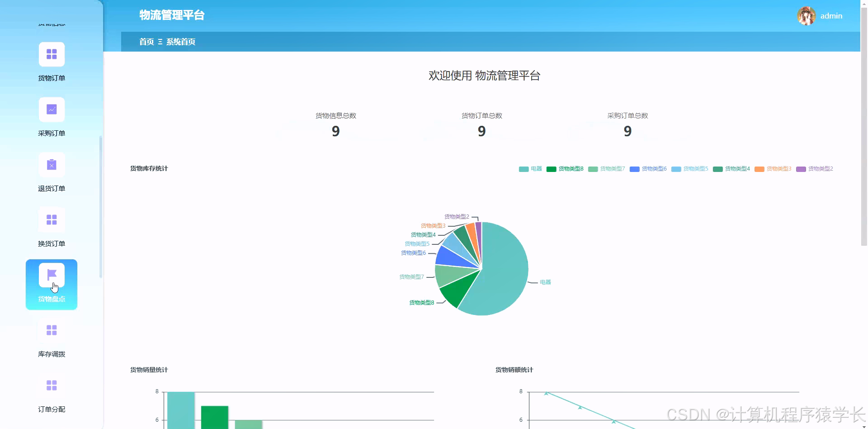
Task: Toggle the 货物类型8 legend entry
Action: coord(565,169)
